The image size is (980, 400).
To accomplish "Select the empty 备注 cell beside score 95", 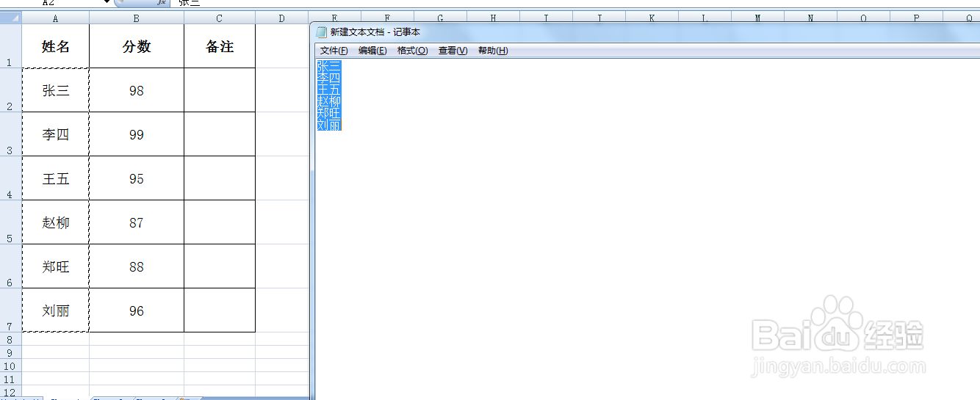I will click(220, 178).
